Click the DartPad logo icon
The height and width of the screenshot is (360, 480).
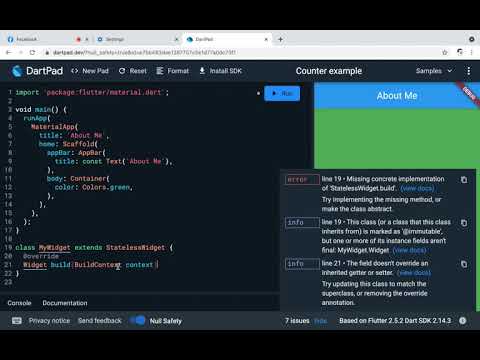[17, 71]
